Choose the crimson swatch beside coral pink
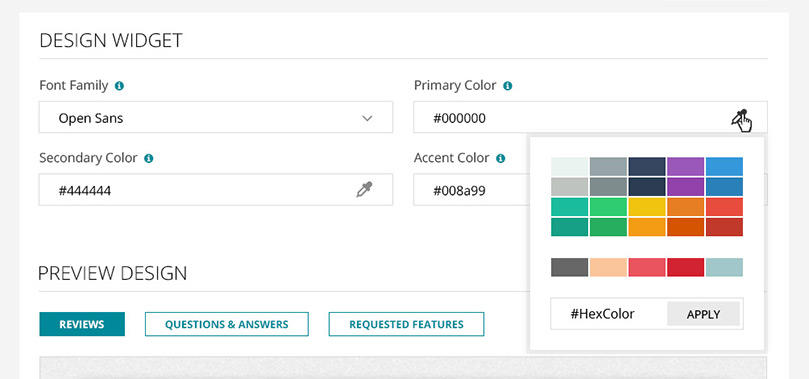Image resolution: width=809 pixels, height=379 pixels. click(x=686, y=267)
